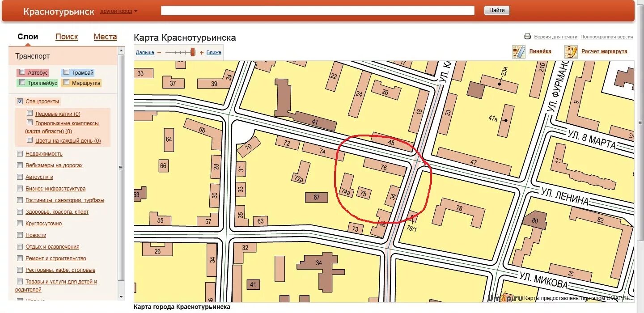The height and width of the screenshot is (313, 644).
Task: Switch to the Поиск tab
Action: tap(66, 37)
